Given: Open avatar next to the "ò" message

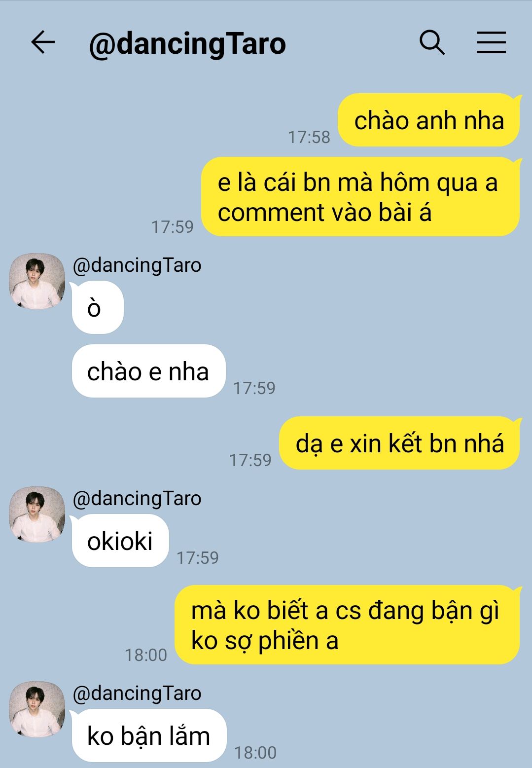Looking at the screenshot, I should 37,281.
